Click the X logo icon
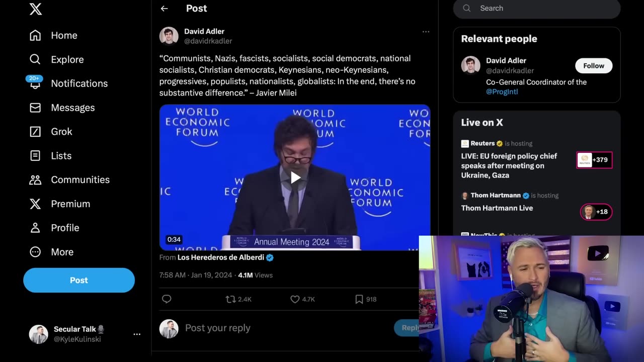Image resolution: width=644 pixels, height=362 pixels. [x=36, y=9]
